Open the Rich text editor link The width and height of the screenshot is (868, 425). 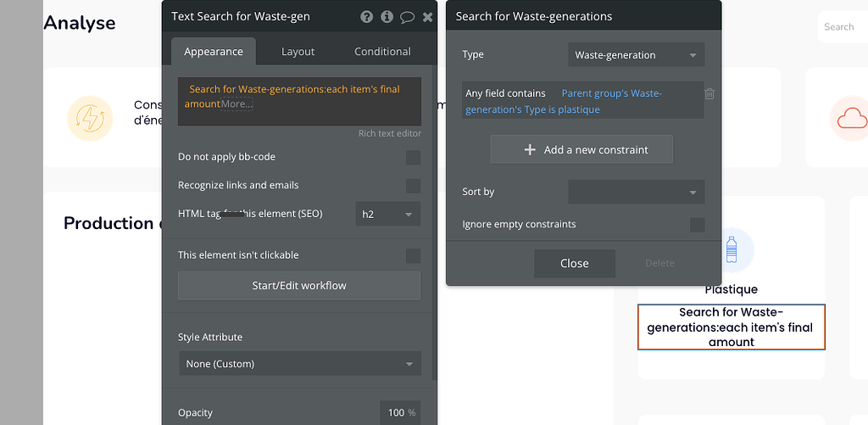390,134
